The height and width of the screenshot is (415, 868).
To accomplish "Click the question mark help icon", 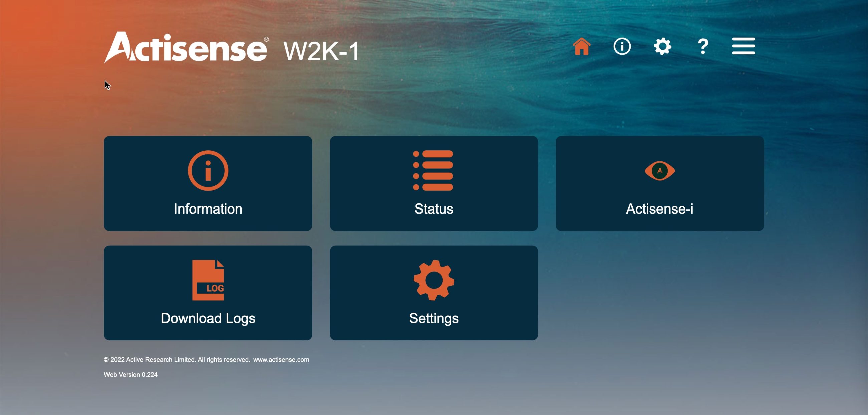I will click(703, 46).
